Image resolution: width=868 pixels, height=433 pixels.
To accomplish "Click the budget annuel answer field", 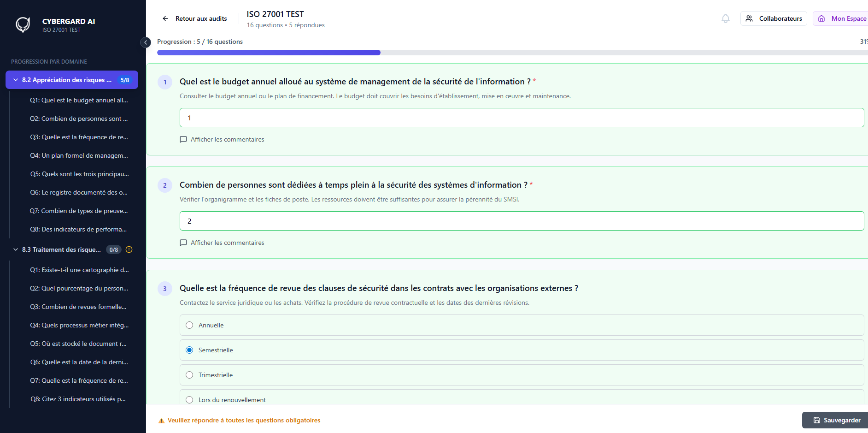I will [522, 118].
